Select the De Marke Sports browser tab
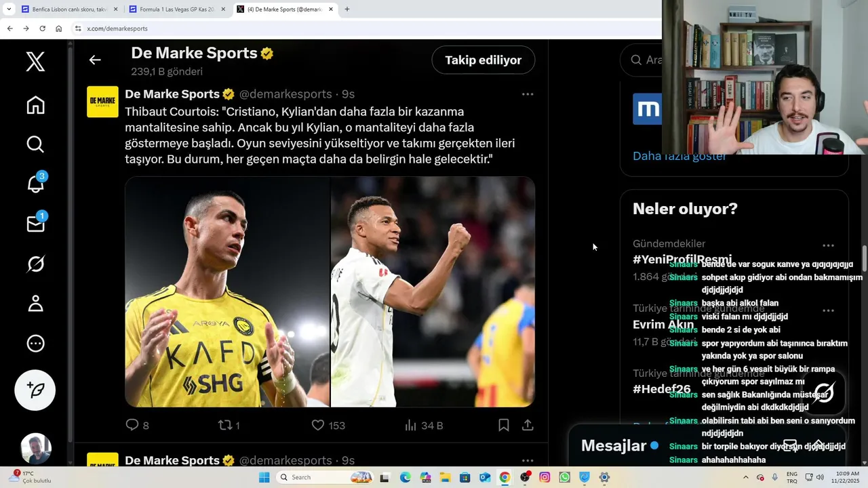Viewport: 868px width, 488px height. click(285, 9)
